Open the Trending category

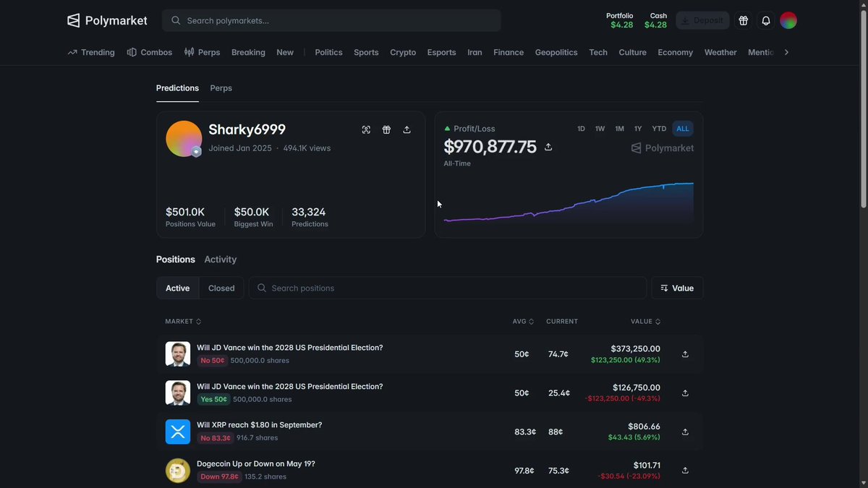coord(91,52)
